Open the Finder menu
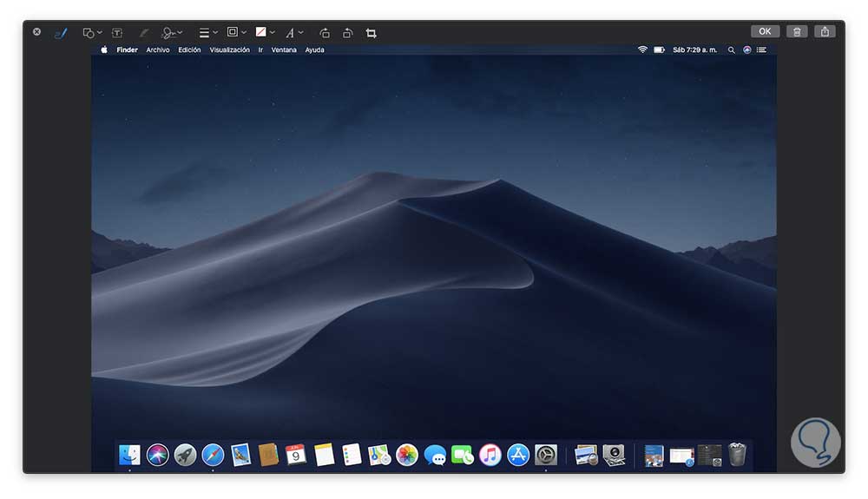 coord(127,49)
